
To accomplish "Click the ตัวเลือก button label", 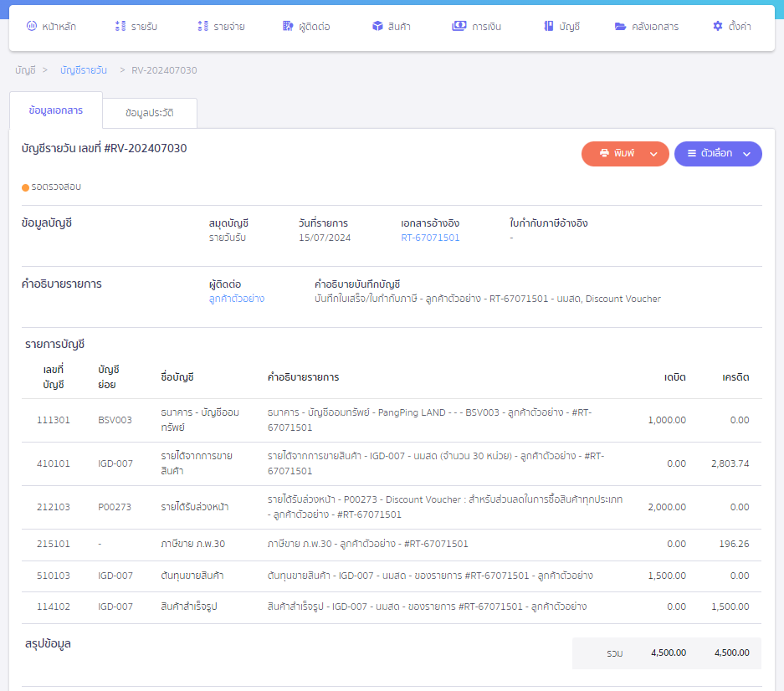I will pyautogui.click(x=716, y=153).
